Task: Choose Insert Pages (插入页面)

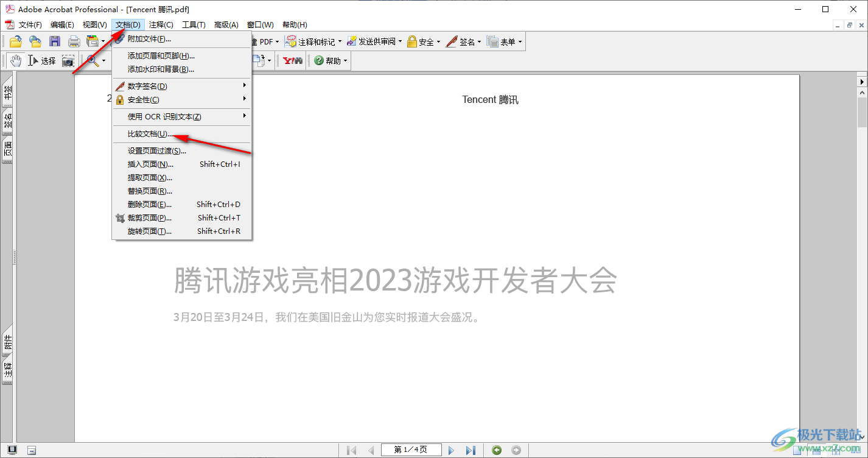Action: tap(182, 164)
